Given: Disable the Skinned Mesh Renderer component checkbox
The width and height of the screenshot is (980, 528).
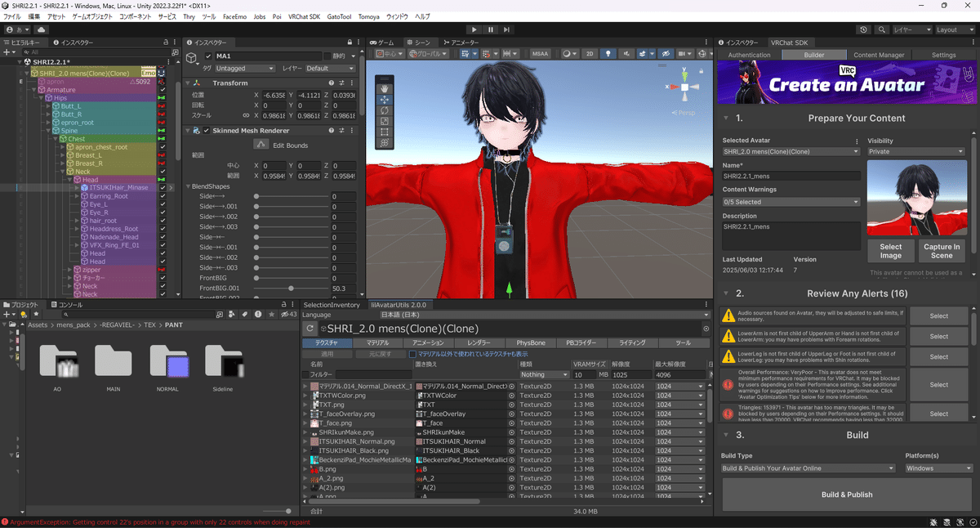Looking at the screenshot, I should tap(208, 131).
